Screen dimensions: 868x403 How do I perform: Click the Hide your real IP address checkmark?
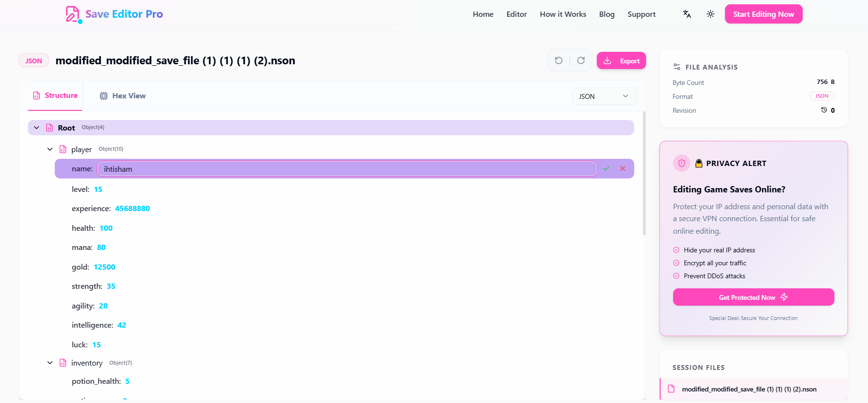coord(676,250)
